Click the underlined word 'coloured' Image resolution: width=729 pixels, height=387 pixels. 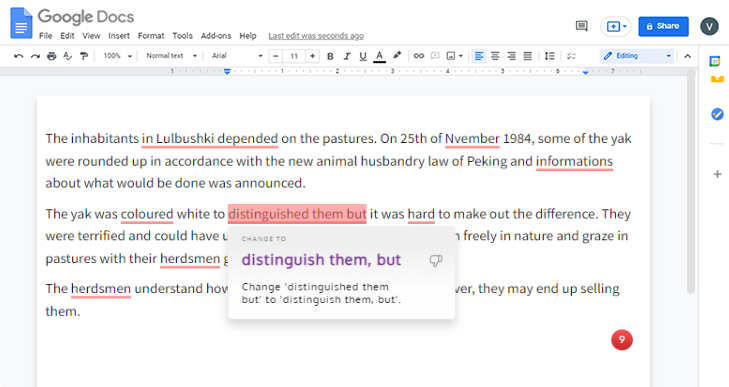pos(147,214)
